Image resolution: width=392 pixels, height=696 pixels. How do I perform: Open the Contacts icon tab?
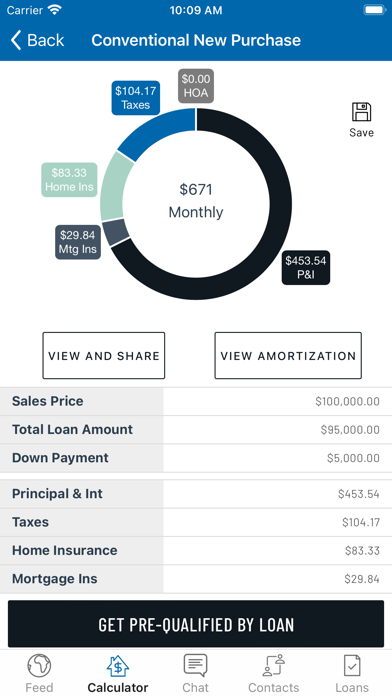pos(273,666)
